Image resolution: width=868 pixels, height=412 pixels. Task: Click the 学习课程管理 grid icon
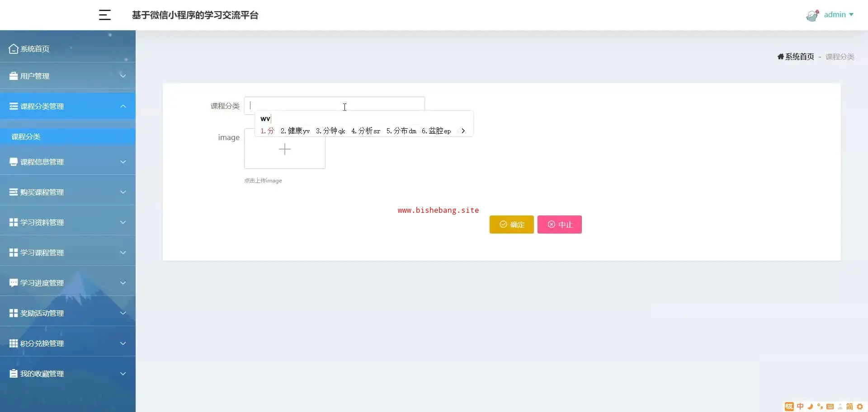(14, 253)
